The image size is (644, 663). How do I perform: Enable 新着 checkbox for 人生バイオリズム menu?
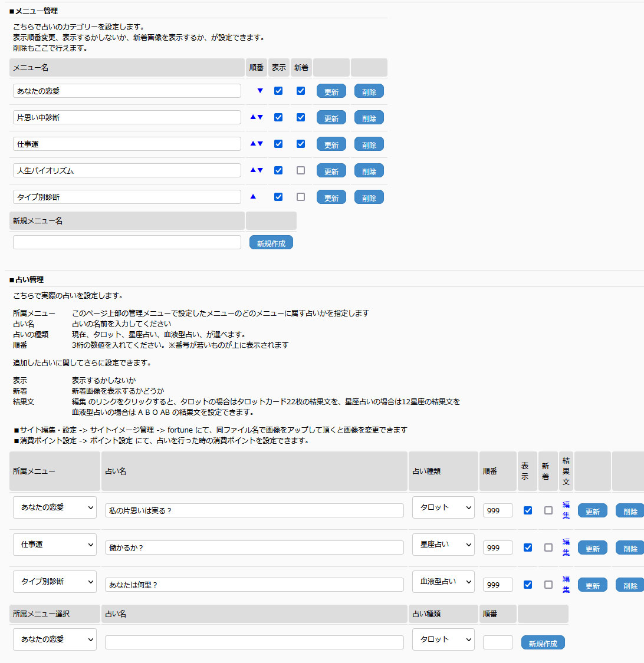(301, 170)
